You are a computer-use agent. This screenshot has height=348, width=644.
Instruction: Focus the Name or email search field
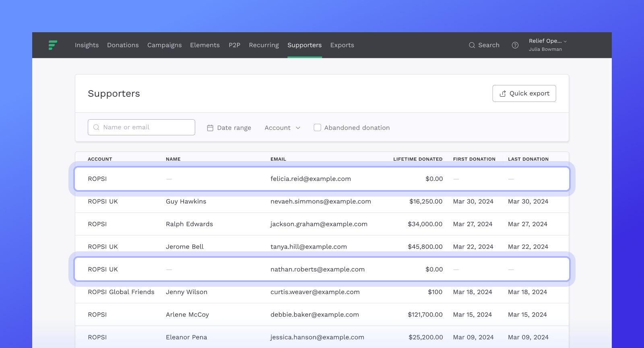(147, 127)
